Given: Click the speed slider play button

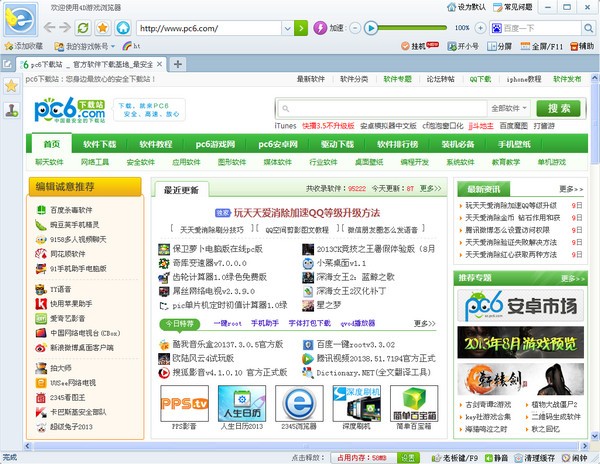Looking at the screenshot, I should point(370,28).
